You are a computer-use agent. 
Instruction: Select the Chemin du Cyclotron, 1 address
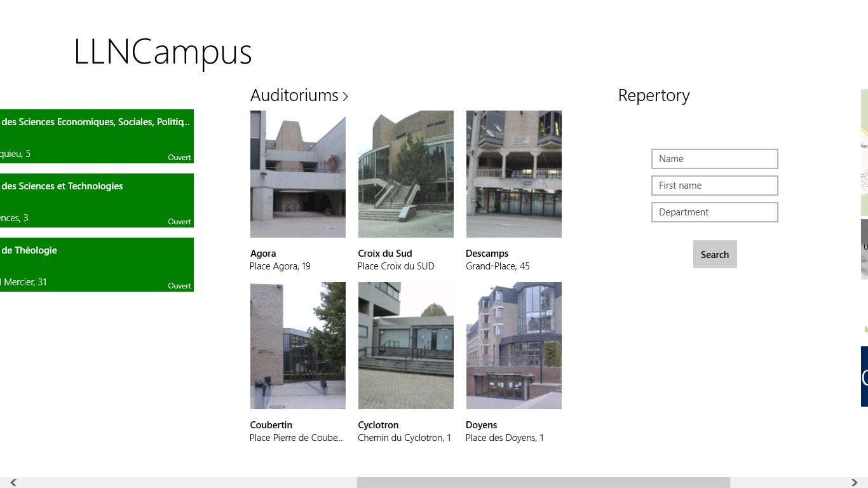[x=404, y=438]
